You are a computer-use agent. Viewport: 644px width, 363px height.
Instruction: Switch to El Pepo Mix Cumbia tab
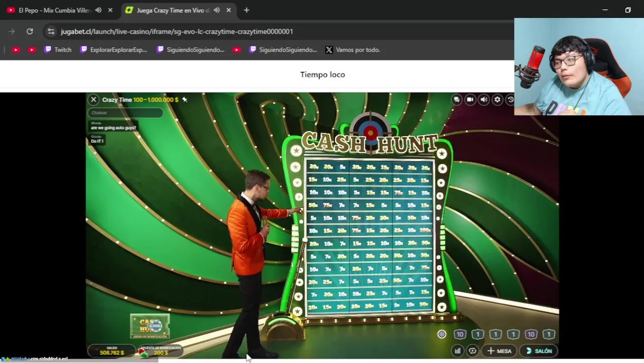click(54, 10)
